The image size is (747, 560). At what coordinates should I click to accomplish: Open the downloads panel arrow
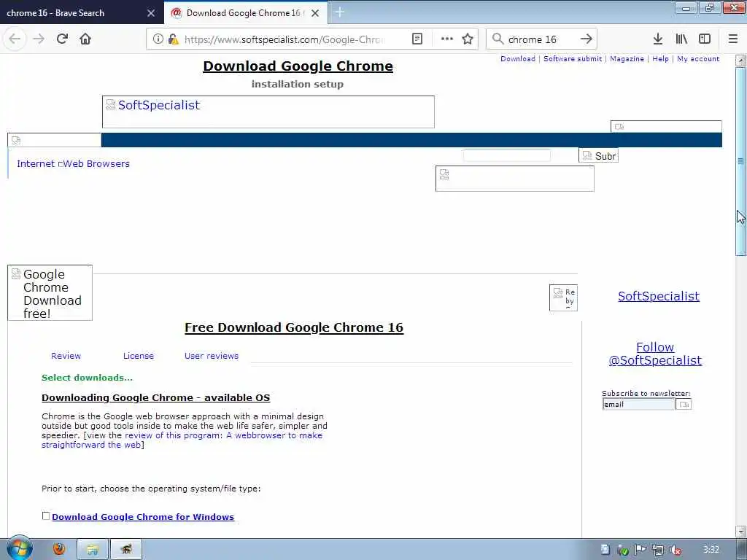click(658, 39)
